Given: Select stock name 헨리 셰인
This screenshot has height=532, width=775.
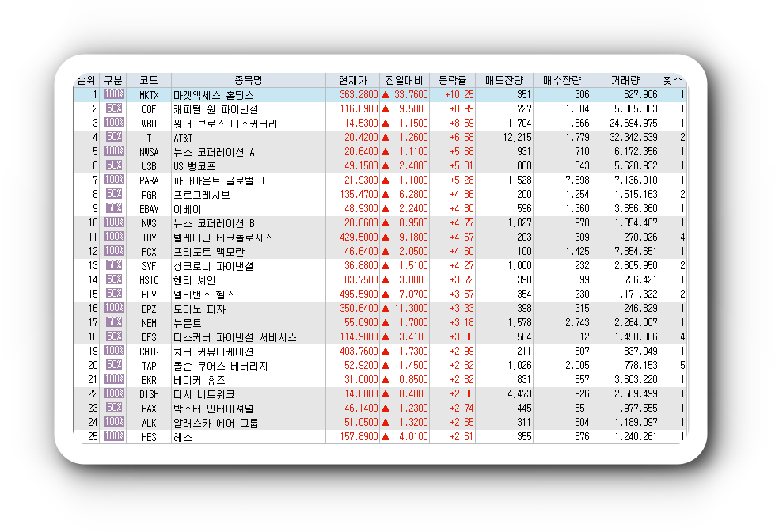Looking at the screenshot, I should coord(194,279).
